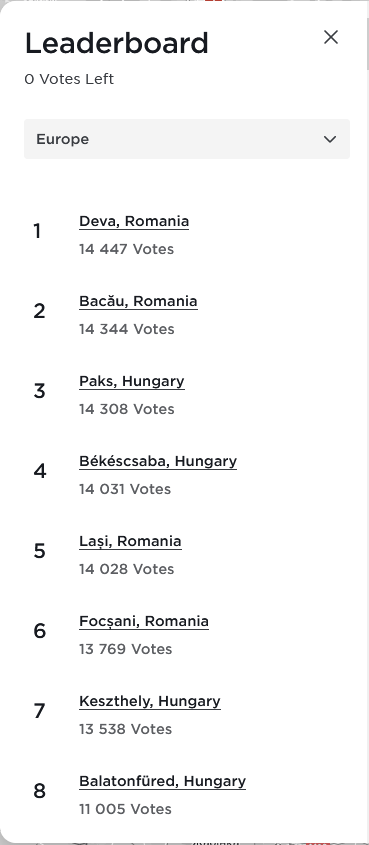The image size is (369, 845).
Task: Open the Europe region dropdown
Action: tap(187, 139)
